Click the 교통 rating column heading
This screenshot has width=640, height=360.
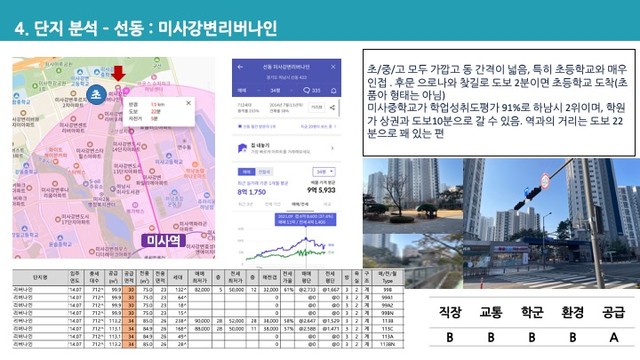coord(491,313)
